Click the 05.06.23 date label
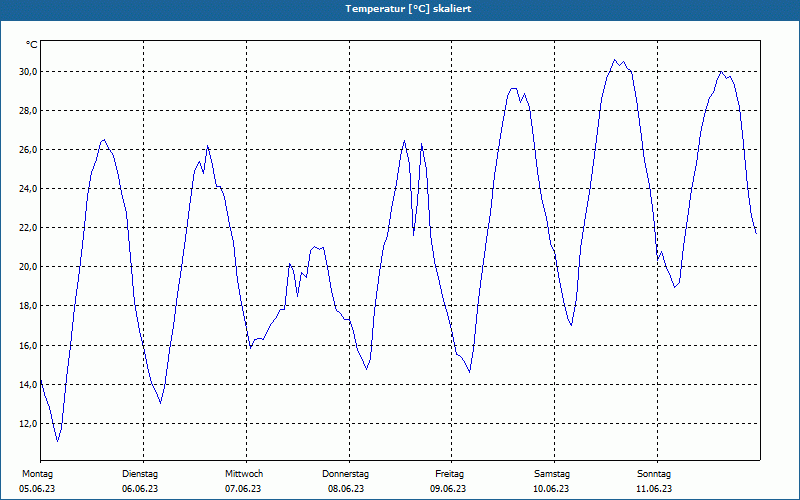Screen dimensions: 800x500 pyautogui.click(x=37, y=489)
